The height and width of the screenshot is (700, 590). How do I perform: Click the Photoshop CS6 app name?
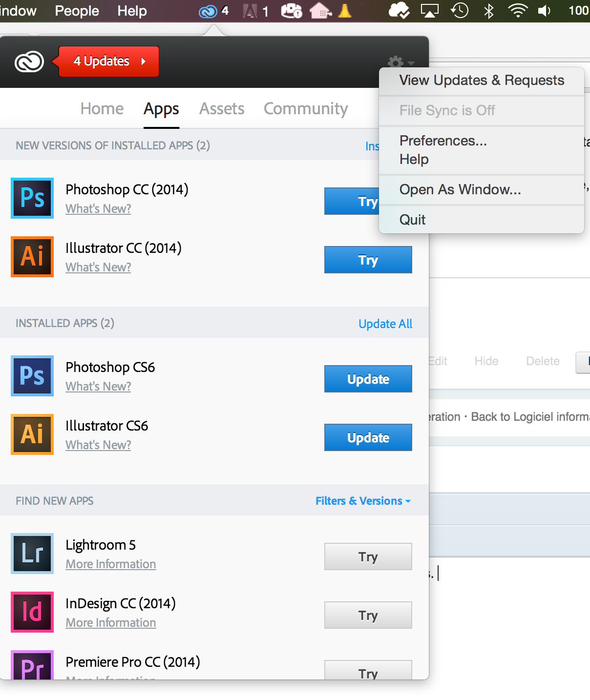click(110, 367)
